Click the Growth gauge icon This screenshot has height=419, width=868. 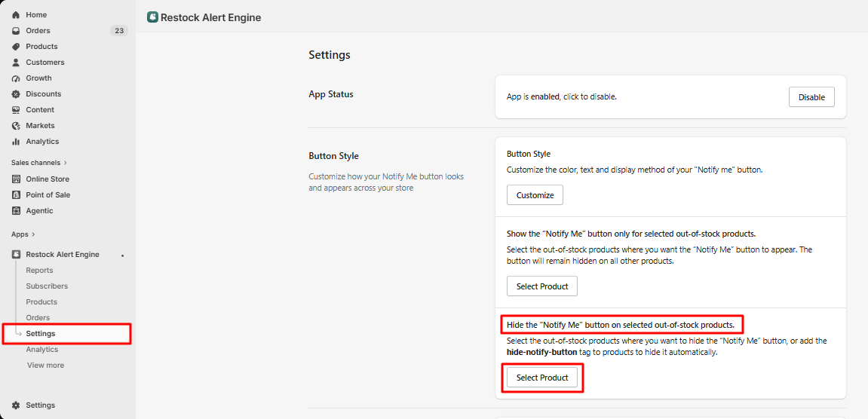click(16, 78)
